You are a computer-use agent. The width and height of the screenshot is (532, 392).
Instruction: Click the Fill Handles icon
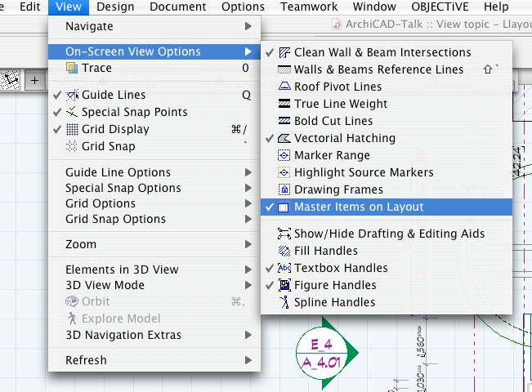point(284,251)
